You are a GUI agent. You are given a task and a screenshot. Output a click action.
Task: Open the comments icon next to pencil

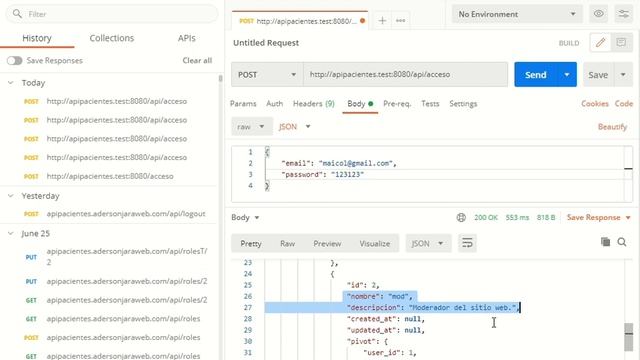(x=621, y=42)
